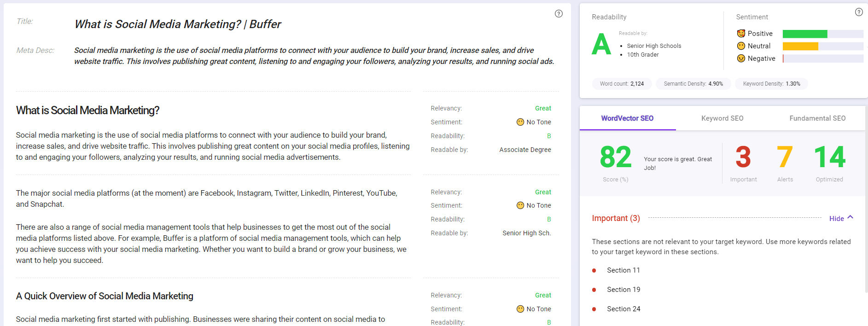Image resolution: width=868 pixels, height=326 pixels.
Task: Open Section 19 in Important list
Action: click(x=623, y=290)
